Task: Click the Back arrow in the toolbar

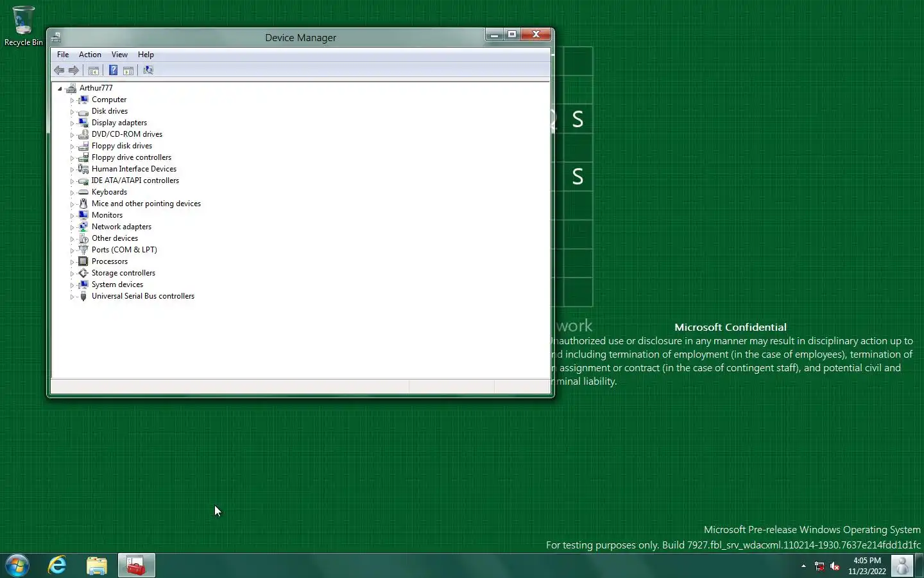Action: [59, 71]
